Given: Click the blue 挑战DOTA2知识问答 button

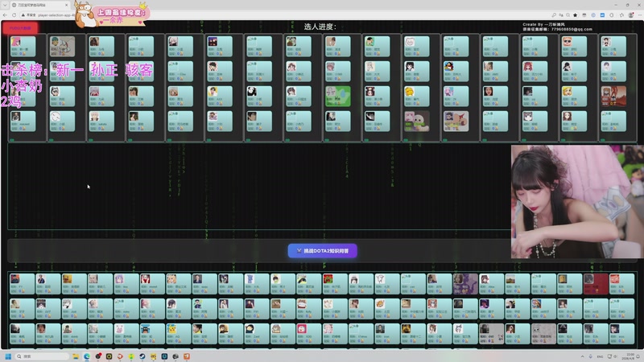Looking at the screenshot, I should [323, 251].
